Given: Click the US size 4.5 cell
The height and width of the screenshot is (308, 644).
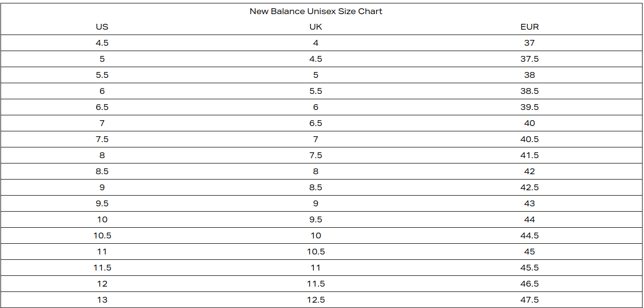Looking at the screenshot, I should click(x=102, y=43).
